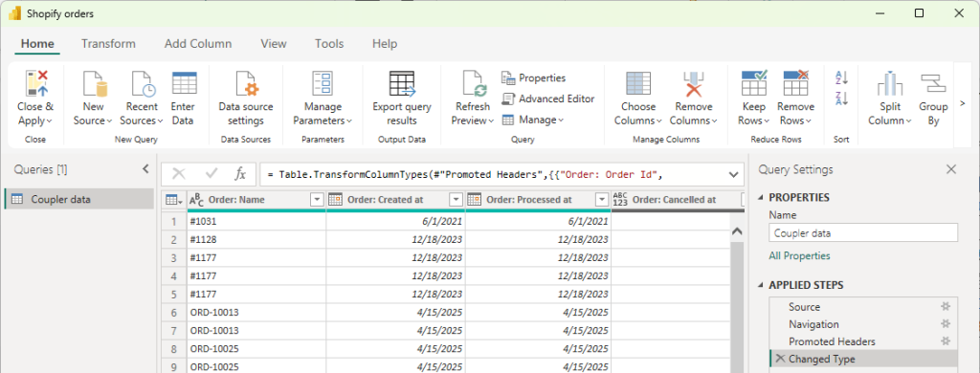Click the Group By icon
The image size is (980, 373).
tap(933, 84)
